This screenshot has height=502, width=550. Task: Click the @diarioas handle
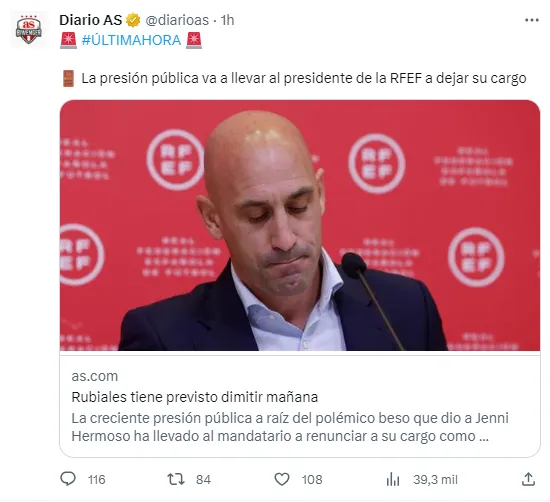tap(177, 20)
